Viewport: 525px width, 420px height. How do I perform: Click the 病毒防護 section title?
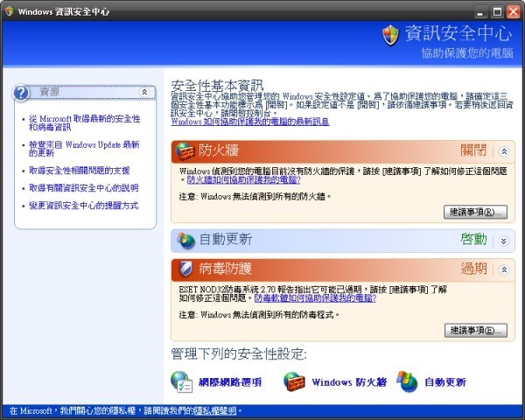225,269
